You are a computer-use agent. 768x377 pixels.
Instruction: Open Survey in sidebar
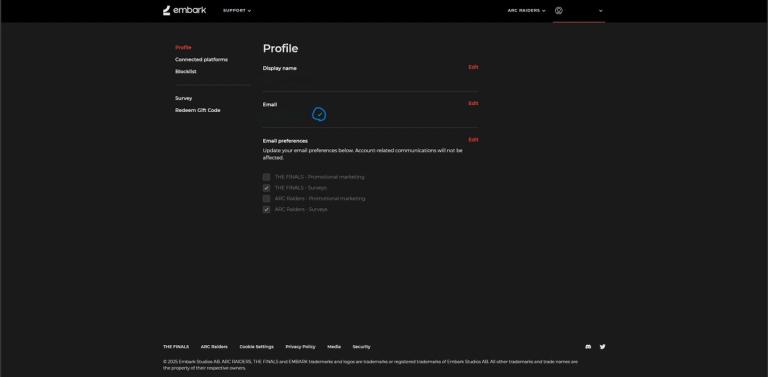coord(184,98)
